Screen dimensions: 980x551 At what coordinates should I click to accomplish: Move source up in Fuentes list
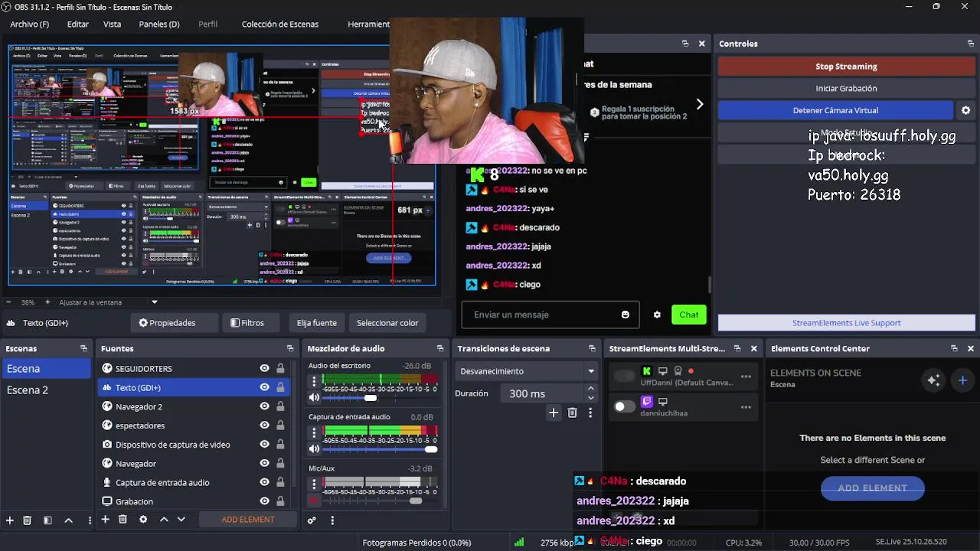164,520
